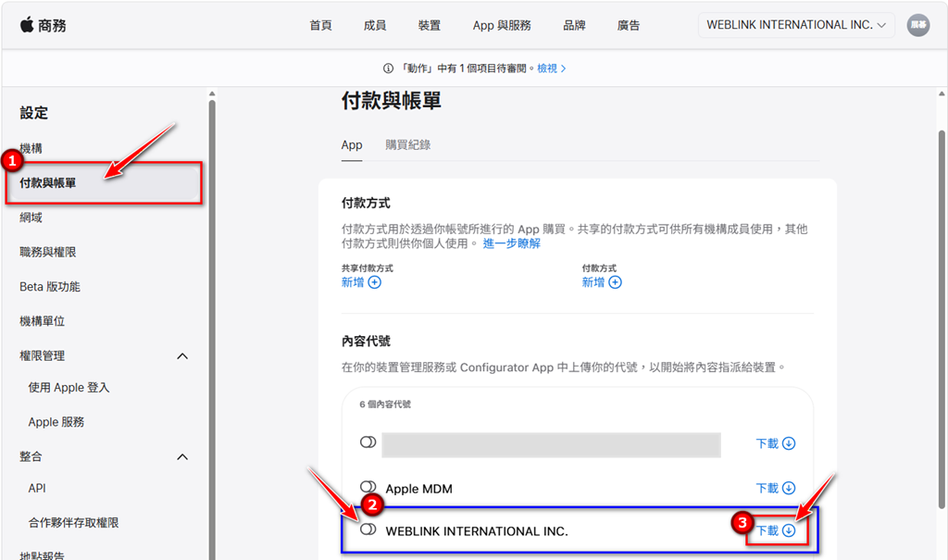Collapse the 整合 sidebar section
948x560 pixels.
pos(182,456)
